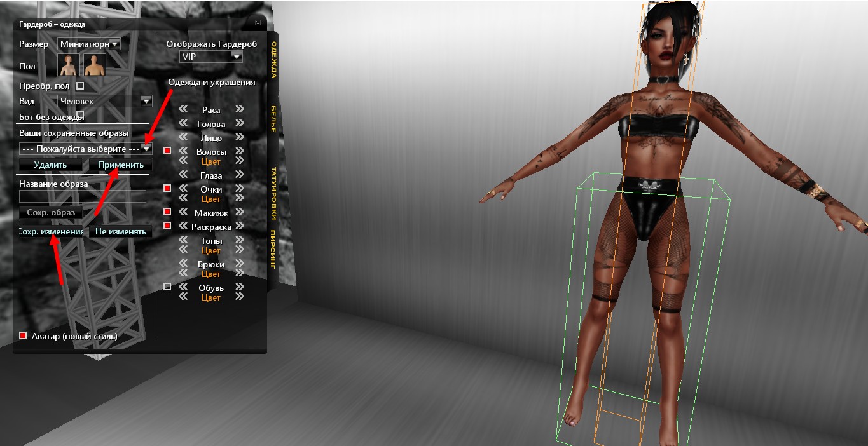Viewport: 868px width, 446px height.
Task: Toggle the Преобр. пол checkbox
Action: pyautogui.click(x=80, y=86)
